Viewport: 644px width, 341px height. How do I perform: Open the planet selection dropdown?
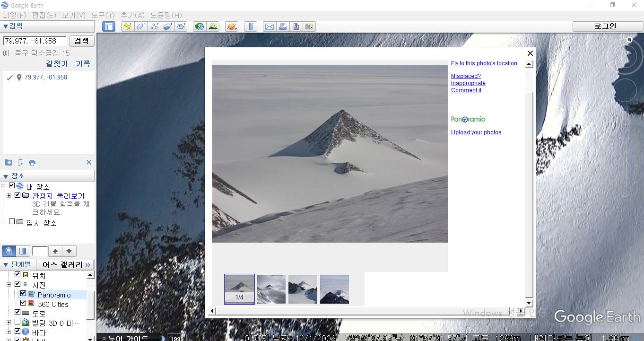coord(232,26)
